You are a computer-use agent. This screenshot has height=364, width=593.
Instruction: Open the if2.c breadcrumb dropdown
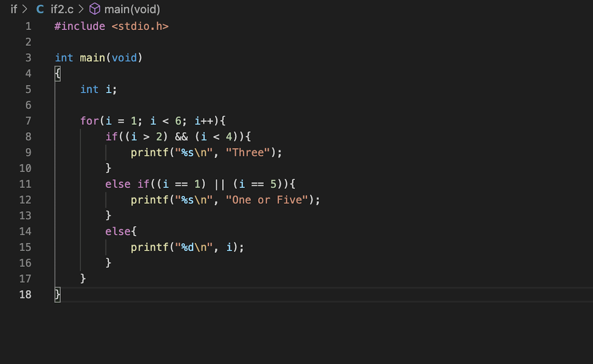[x=62, y=9]
